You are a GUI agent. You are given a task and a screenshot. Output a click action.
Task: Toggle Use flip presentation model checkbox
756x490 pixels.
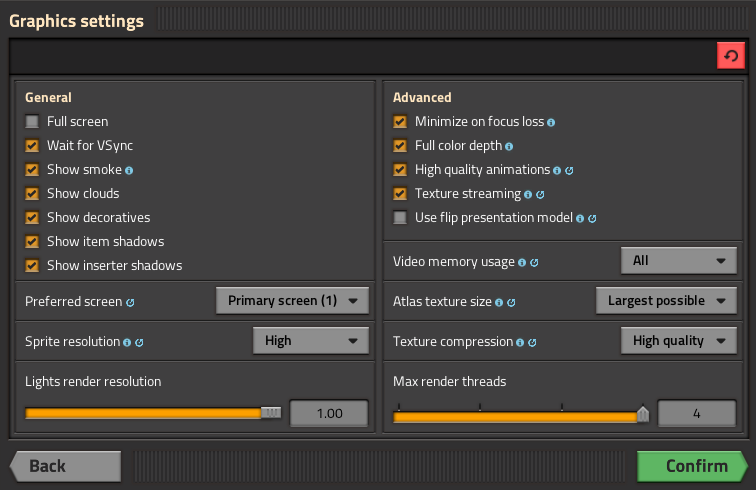tap(400, 218)
